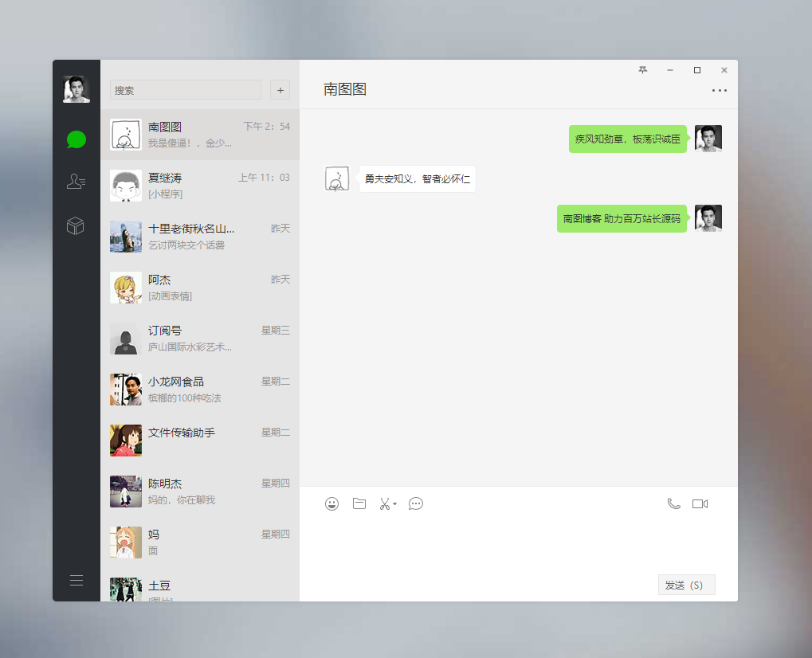The height and width of the screenshot is (658, 812).
Task: Open the Contacts list icon
Action: coord(76,182)
